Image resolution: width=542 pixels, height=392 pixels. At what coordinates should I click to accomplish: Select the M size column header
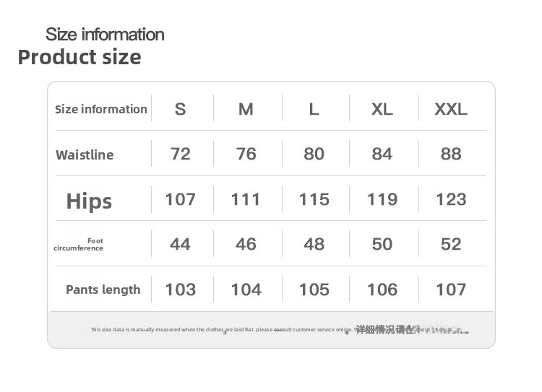[246, 109]
